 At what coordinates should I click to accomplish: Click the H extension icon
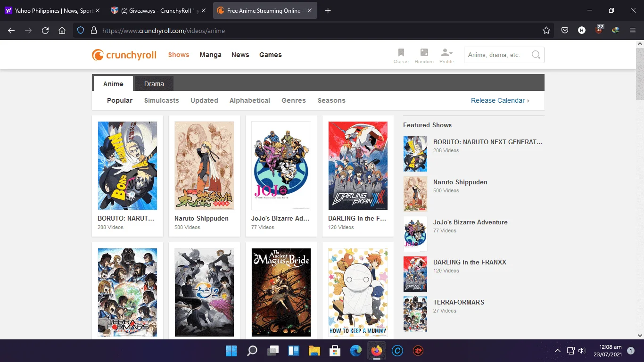point(582,31)
